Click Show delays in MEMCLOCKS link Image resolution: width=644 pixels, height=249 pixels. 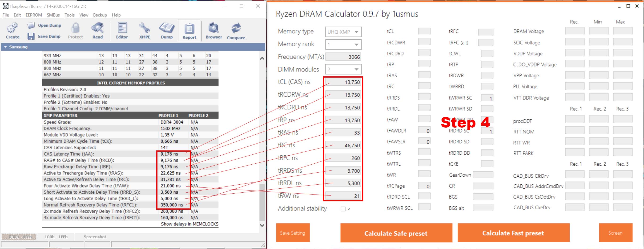(x=189, y=224)
